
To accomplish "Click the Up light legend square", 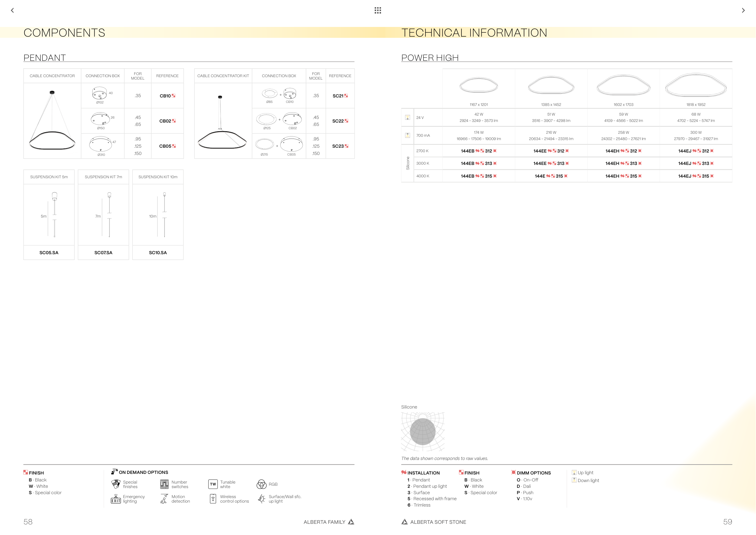I will coord(574,472).
